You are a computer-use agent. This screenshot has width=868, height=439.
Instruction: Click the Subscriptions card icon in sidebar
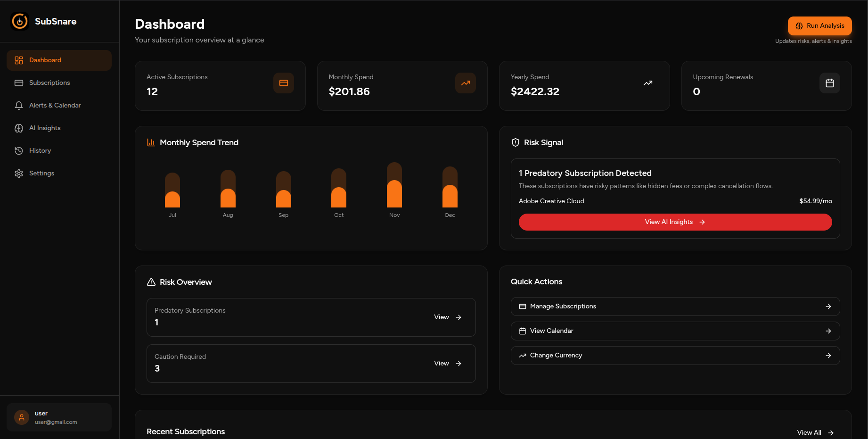click(19, 83)
